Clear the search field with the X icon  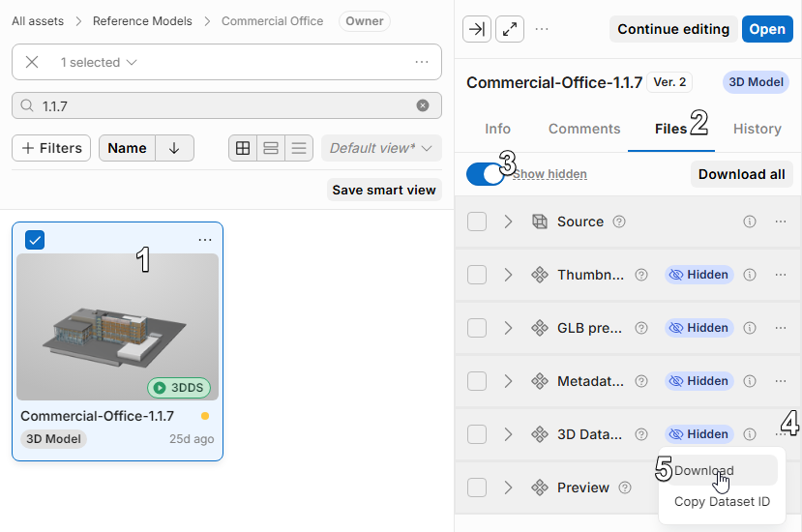coord(422,105)
